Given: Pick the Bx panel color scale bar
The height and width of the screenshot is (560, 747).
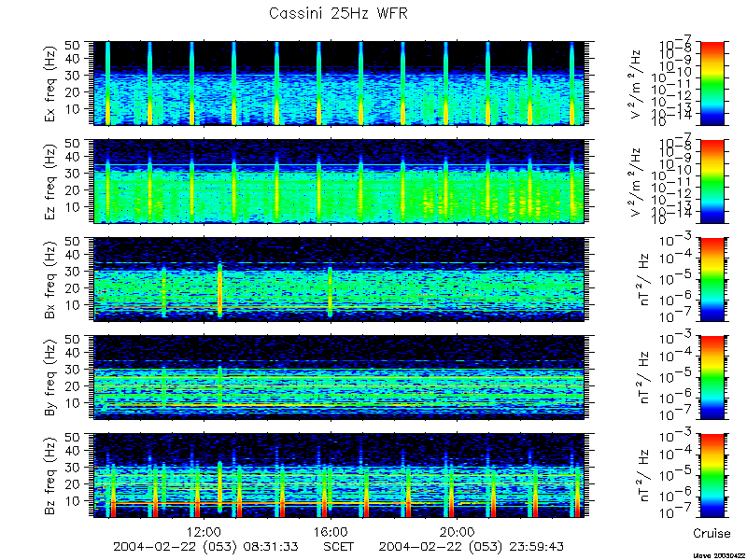Looking at the screenshot, I should tap(712, 279).
